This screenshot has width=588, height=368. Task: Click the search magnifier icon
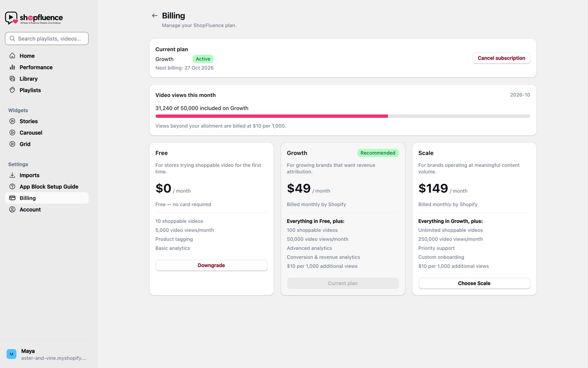[x=12, y=39]
